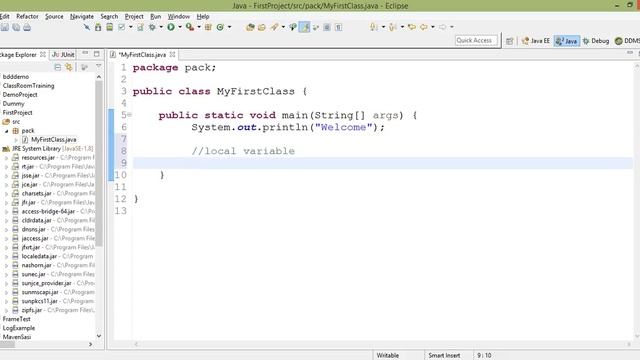This screenshot has height=360, width=640.
Task: Click the Quick Access search field
Action: pos(476,40)
